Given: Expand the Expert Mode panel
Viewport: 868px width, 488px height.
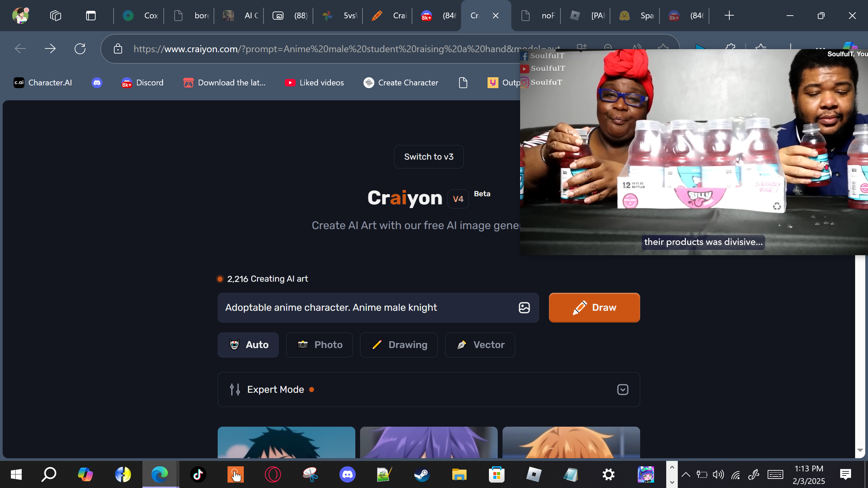Looking at the screenshot, I should click(x=429, y=389).
